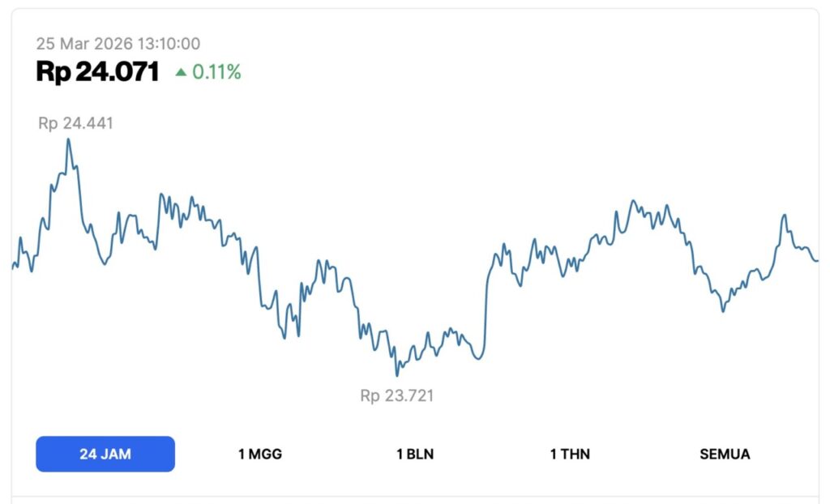The height and width of the screenshot is (504, 830).
Task: Click the right end of the price line
Action: 817,261
